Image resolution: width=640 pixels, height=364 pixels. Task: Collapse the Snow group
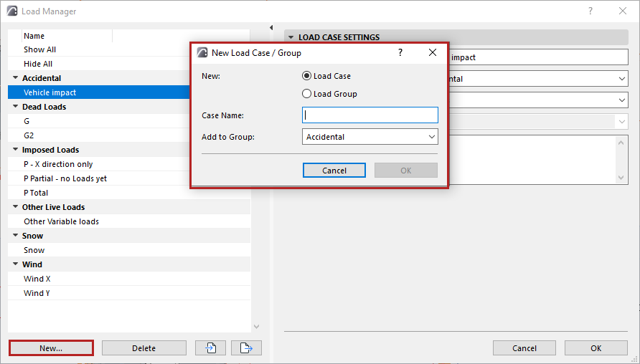click(x=16, y=236)
